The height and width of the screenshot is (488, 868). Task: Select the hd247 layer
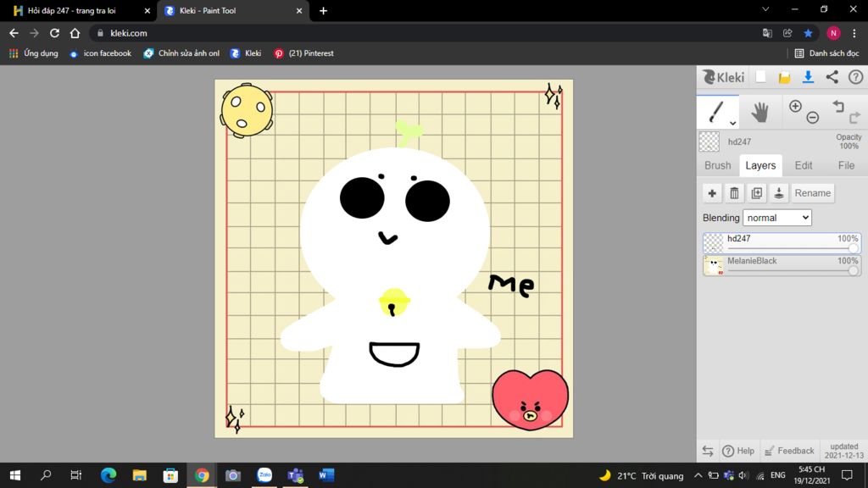(x=782, y=243)
